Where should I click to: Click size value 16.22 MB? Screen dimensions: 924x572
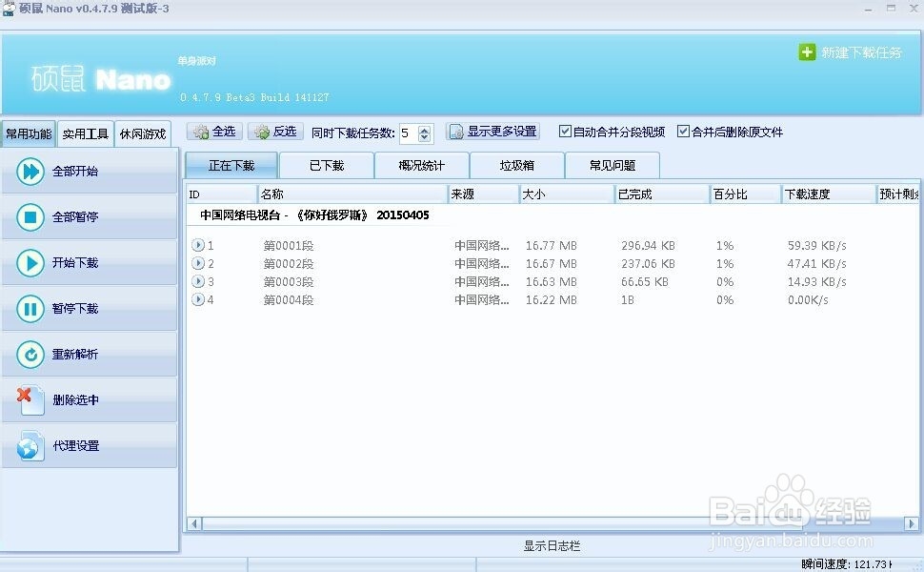point(551,300)
